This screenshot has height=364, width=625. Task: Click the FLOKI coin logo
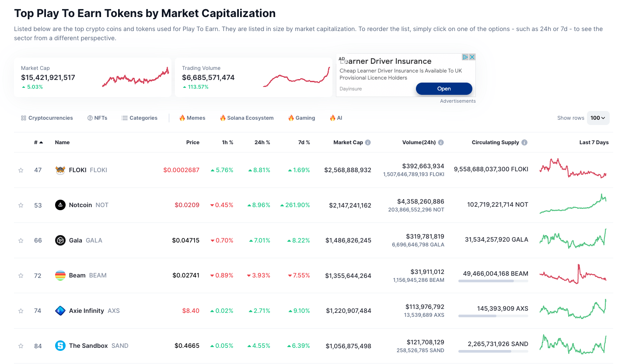(x=60, y=170)
